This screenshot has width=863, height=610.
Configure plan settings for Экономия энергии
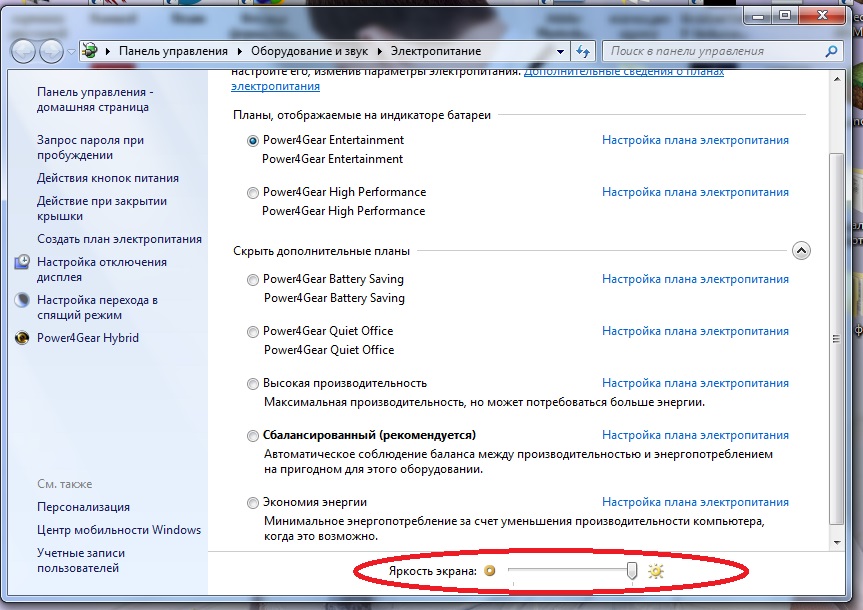click(695, 502)
